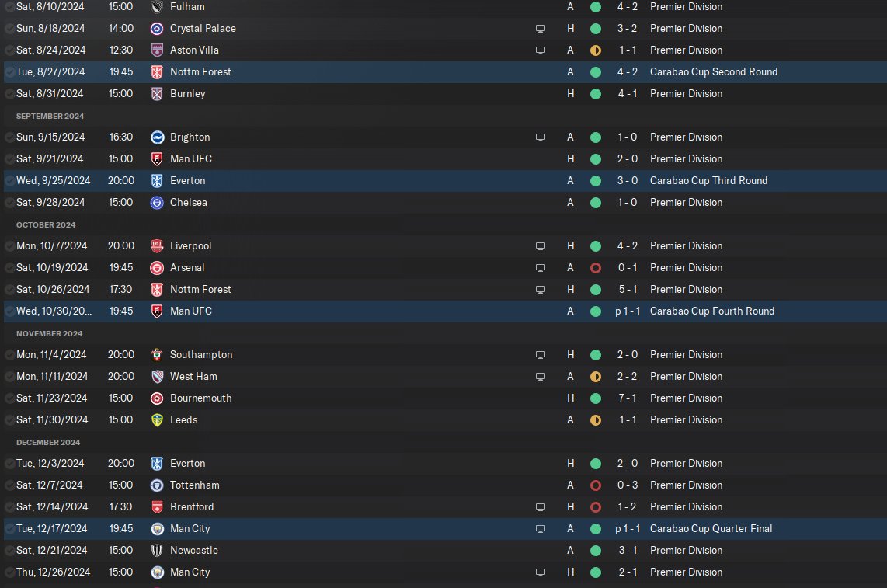Screen dimensions: 887x588
Task: Open the Carabao Cup Third Round competition
Action: [708, 180]
